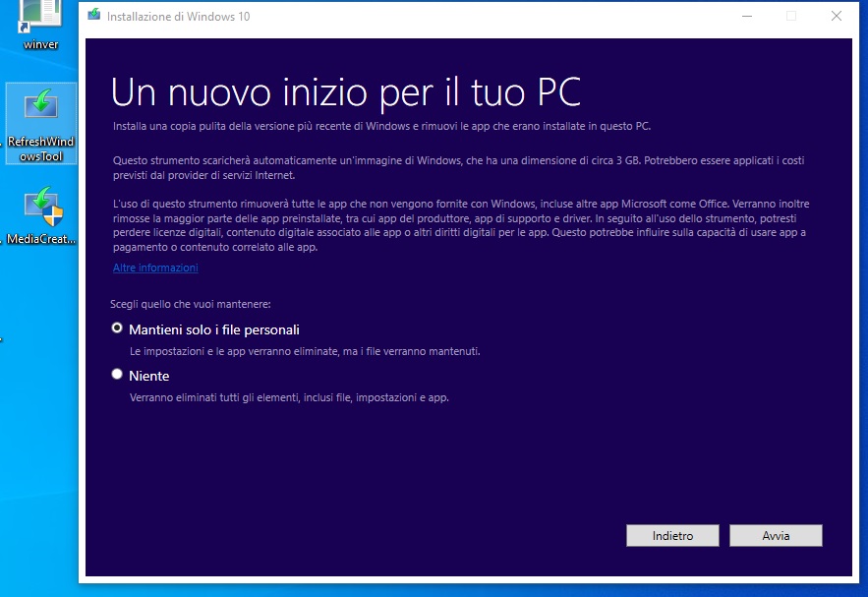Click the 'Un nuovo inizio per il tuo PC' heading
868x597 pixels.
tap(346, 91)
